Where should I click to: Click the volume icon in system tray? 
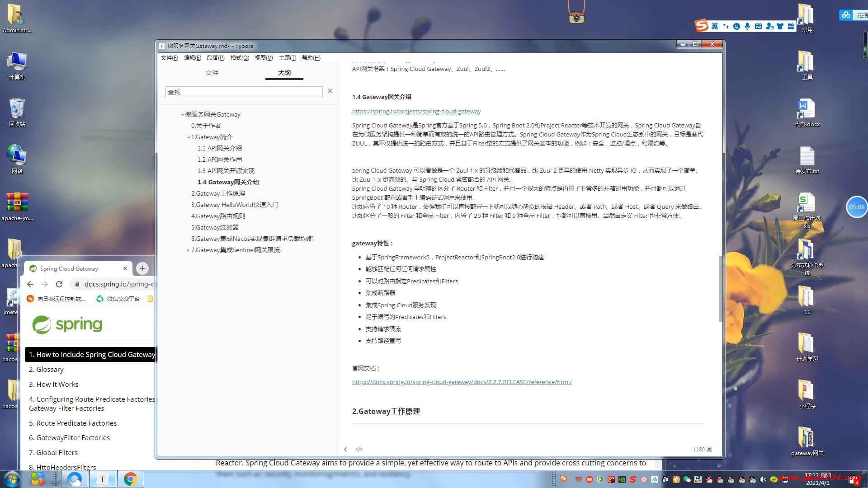tap(763, 479)
